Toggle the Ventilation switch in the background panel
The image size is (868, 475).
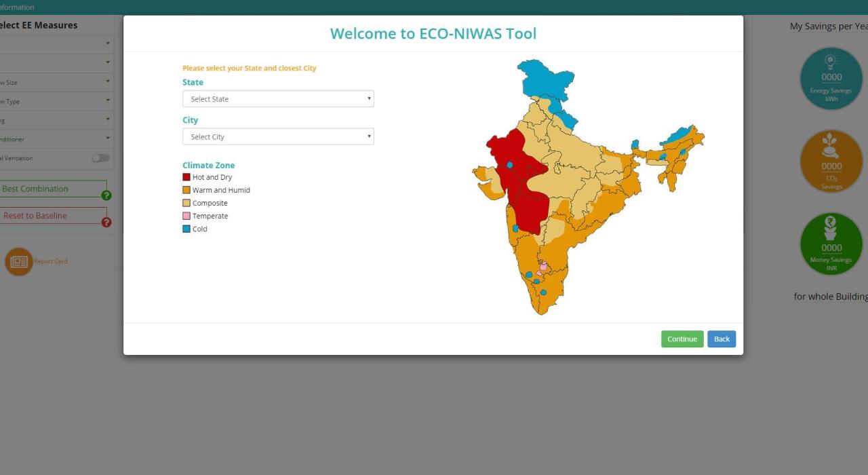(x=100, y=158)
